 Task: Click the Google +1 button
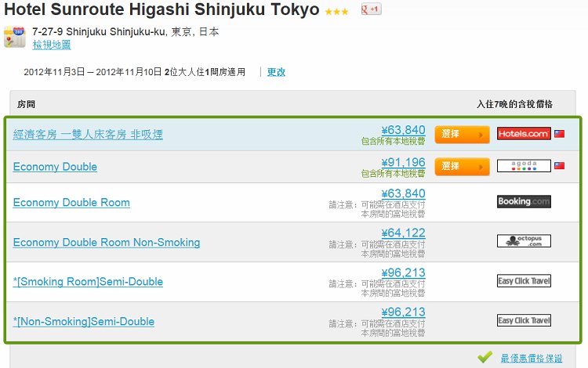(371, 9)
